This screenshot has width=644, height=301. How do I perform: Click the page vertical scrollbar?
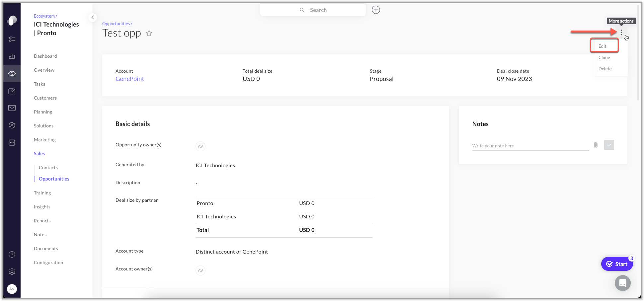tap(638, 53)
